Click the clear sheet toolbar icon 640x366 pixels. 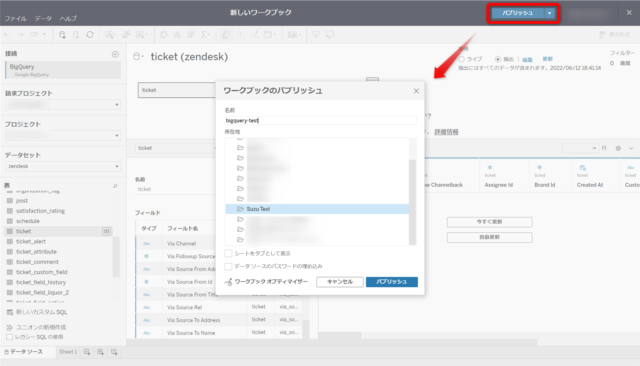142,35
